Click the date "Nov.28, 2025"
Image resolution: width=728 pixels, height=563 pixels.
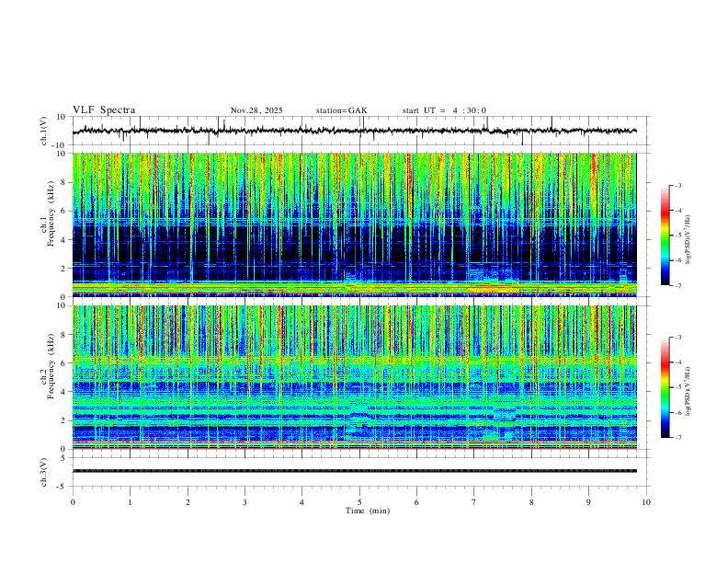tap(256, 110)
